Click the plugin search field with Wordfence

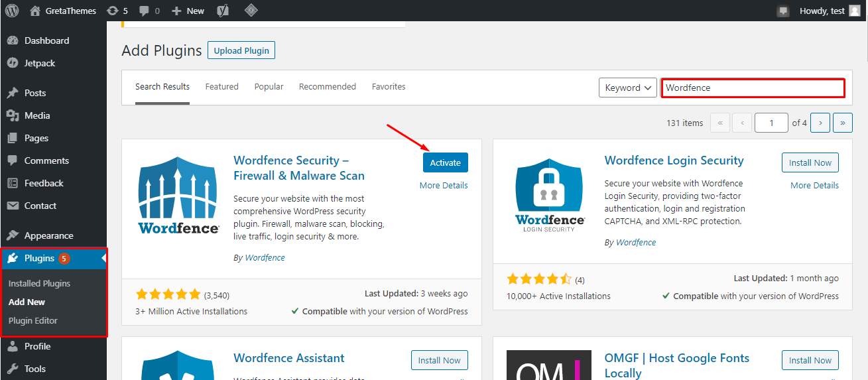tap(753, 88)
